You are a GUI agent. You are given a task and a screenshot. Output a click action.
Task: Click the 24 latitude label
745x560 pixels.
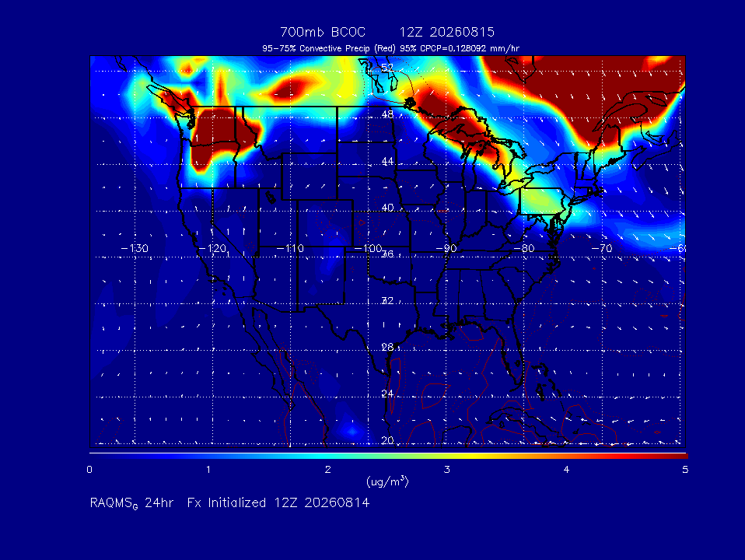(x=387, y=394)
